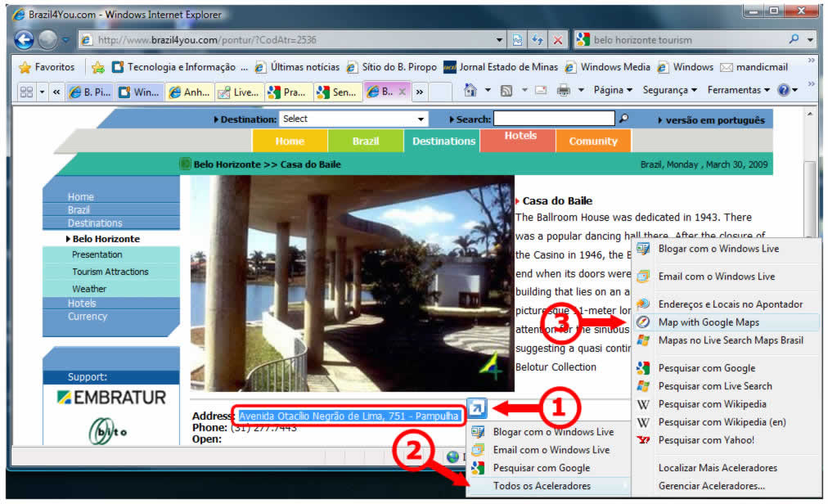The height and width of the screenshot is (504, 828).
Task: Open the recent pages dropdown beside Forward
Action: (x=65, y=39)
